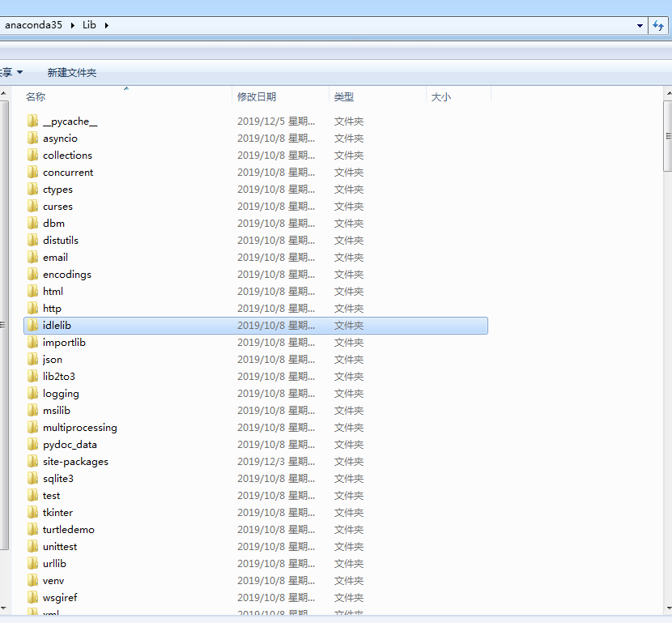Click the importlib folder icon
This screenshot has width=672, height=623.
click(x=32, y=342)
